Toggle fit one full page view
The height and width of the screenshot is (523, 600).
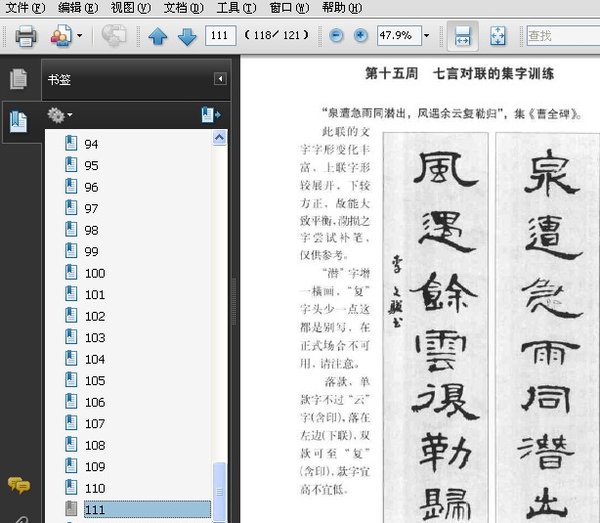pos(498,37)
